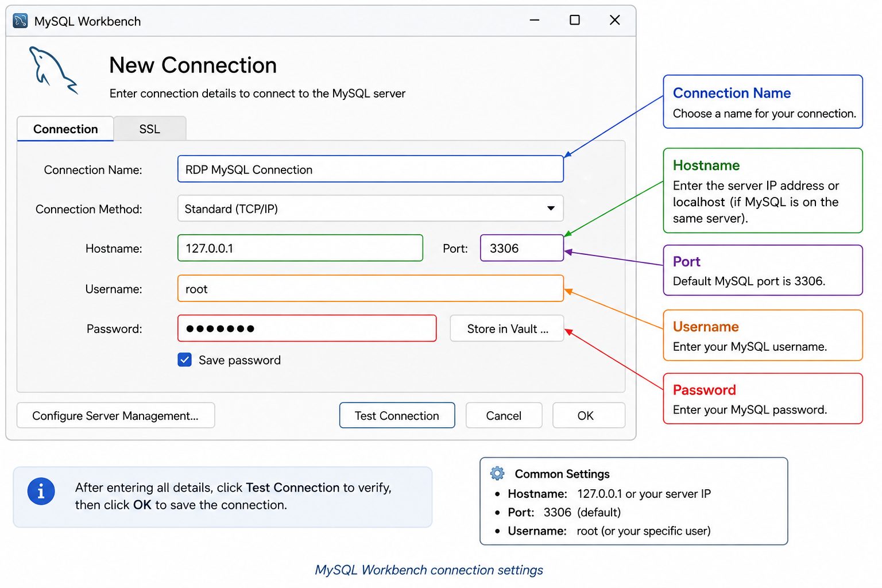882x588 pixels.
Task: Click the "New Connection" heading
Action: click(x=193, y=65)
